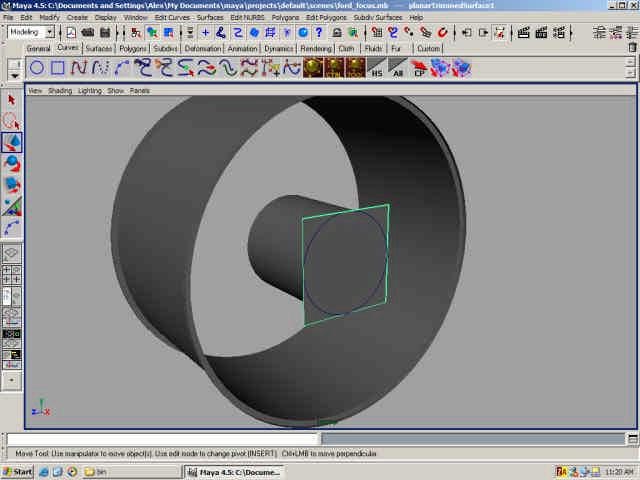Click the Windows Start button
Viewport: 640px width, 480px height.
(18, 471)
